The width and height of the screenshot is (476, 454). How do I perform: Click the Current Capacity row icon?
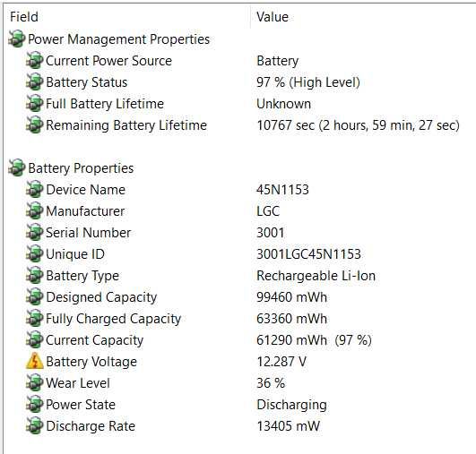point(34,339)
